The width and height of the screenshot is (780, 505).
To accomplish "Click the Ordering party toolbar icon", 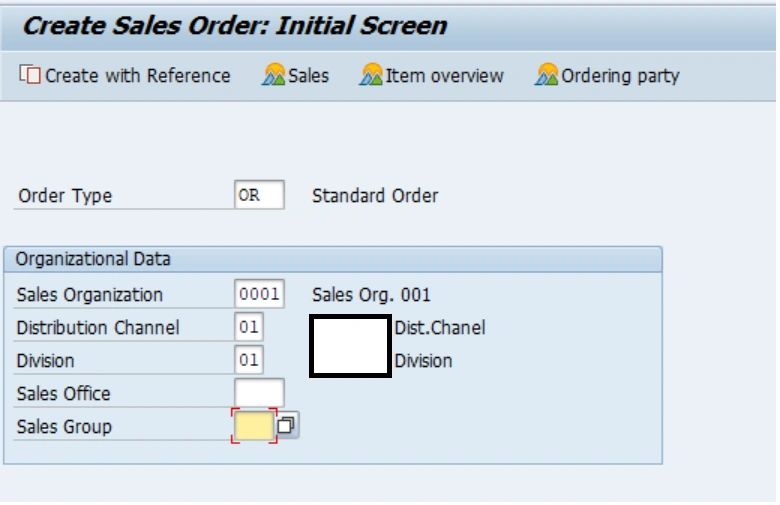I will (x=547, y=74).
